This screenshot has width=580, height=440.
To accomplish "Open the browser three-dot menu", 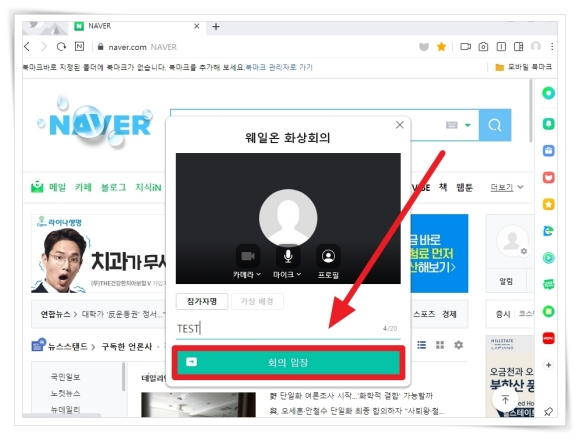I will coord(552,47).
